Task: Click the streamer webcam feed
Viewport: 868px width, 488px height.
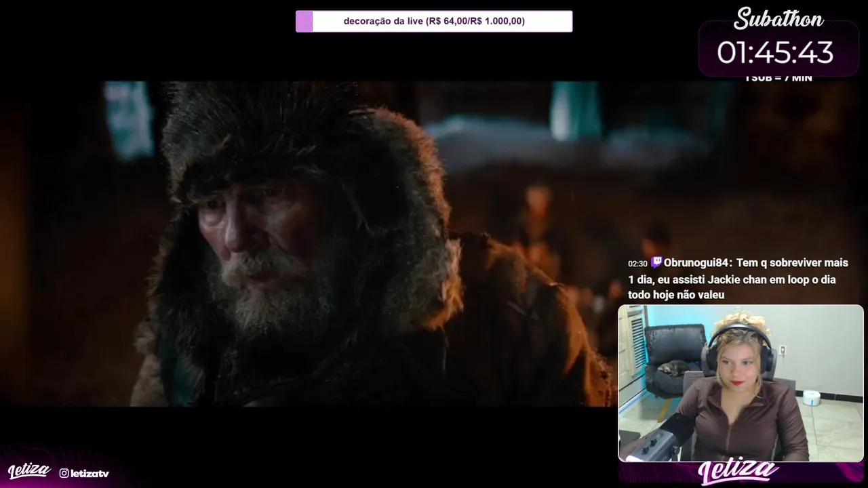Action: tap(741, 383)
